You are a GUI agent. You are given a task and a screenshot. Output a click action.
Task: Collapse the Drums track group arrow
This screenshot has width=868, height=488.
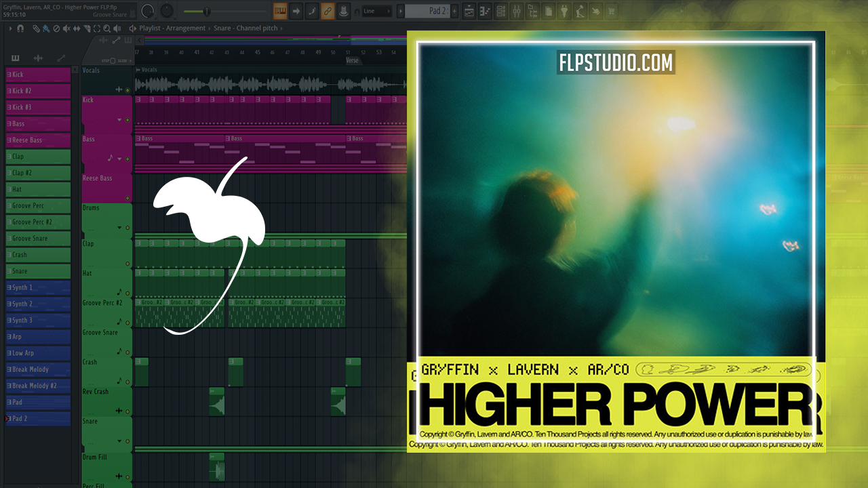click(x=119, y=228)
